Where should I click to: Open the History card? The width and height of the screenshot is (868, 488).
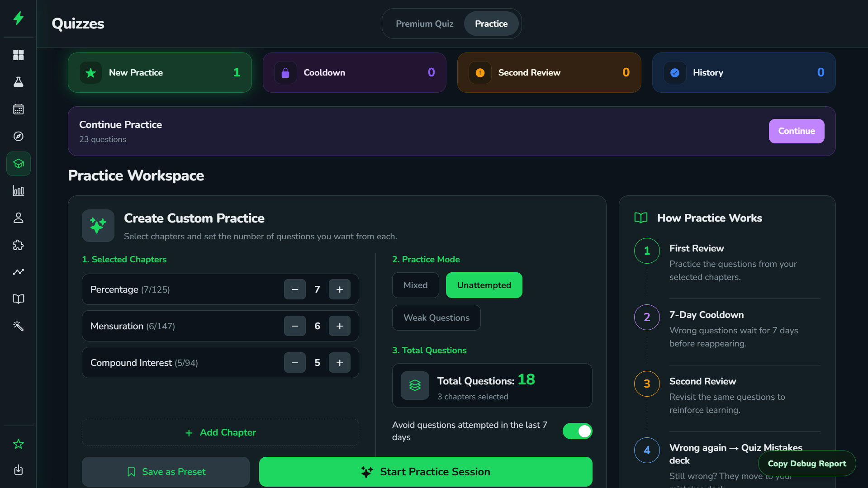tap(744, 73)
